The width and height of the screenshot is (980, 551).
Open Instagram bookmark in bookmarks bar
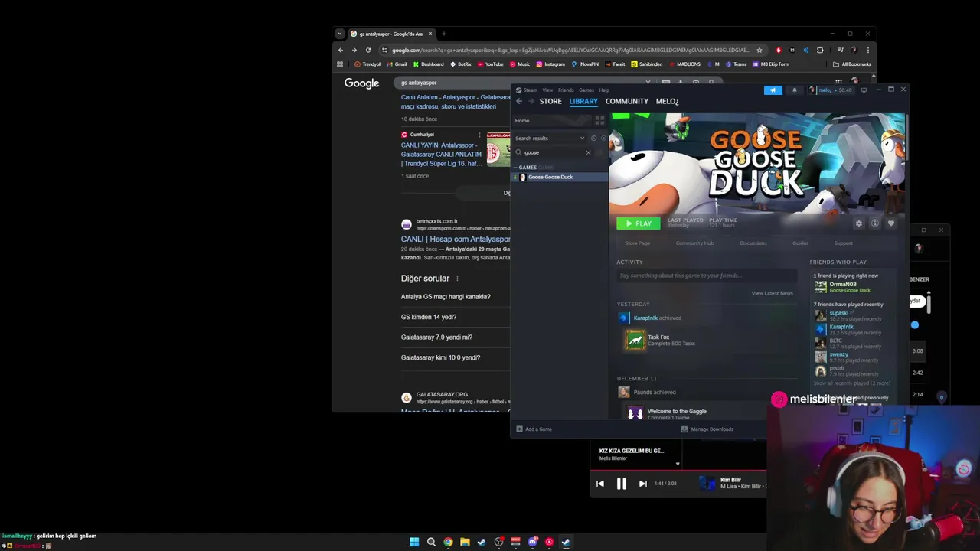point(550,64)
